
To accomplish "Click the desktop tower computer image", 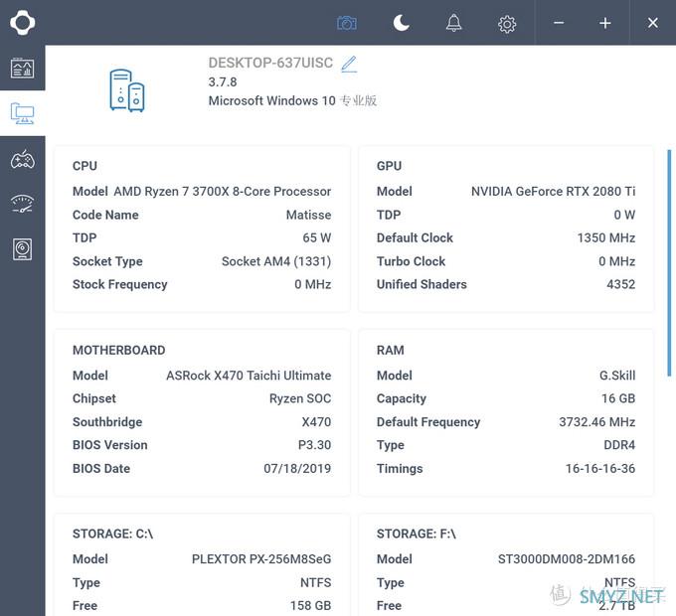I will [127, 90].
